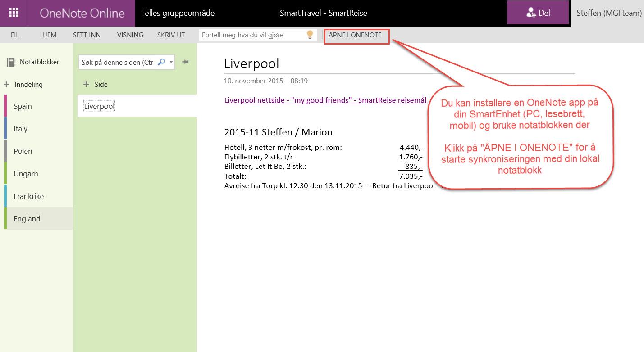This screenshot has width=644, height=352.
Task: Click the Hotell, 3 netter m/frokost line
Action: (x=283, y=147)
